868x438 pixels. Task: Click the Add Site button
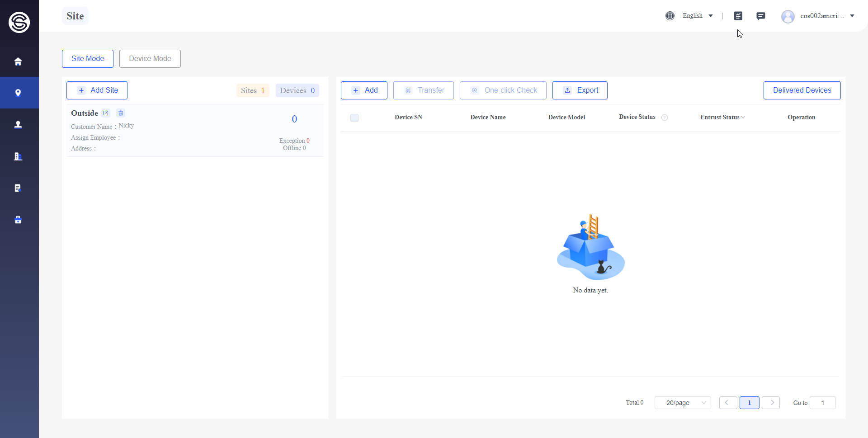97,90
